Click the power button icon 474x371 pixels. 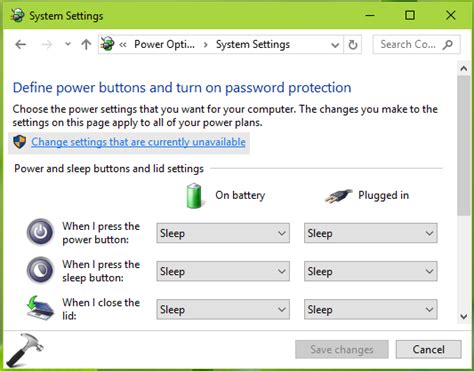(40, 232)
